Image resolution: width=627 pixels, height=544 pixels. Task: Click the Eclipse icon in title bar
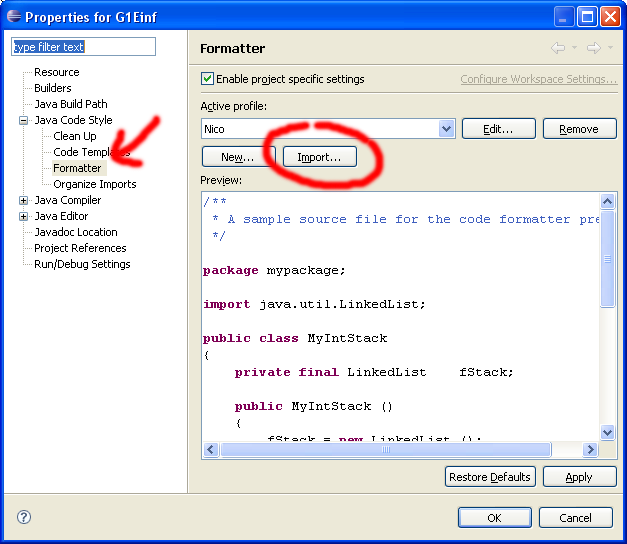tap(13, 16)
